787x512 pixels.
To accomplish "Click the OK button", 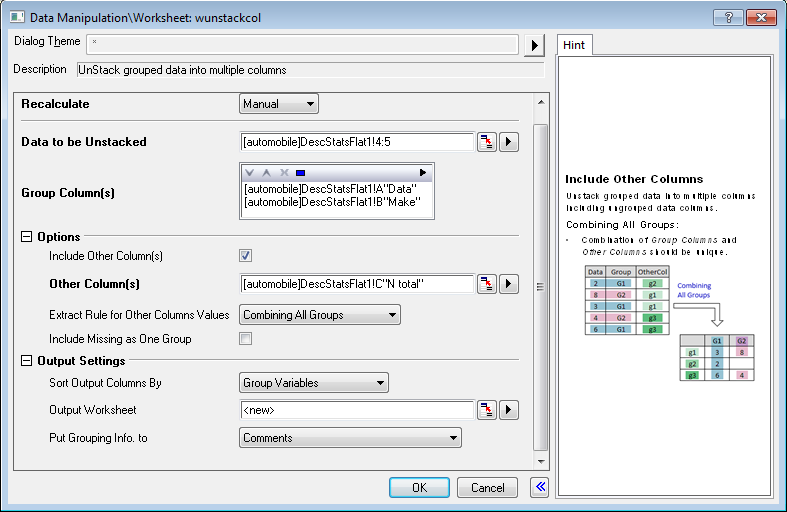I will (x=419, y=487).
